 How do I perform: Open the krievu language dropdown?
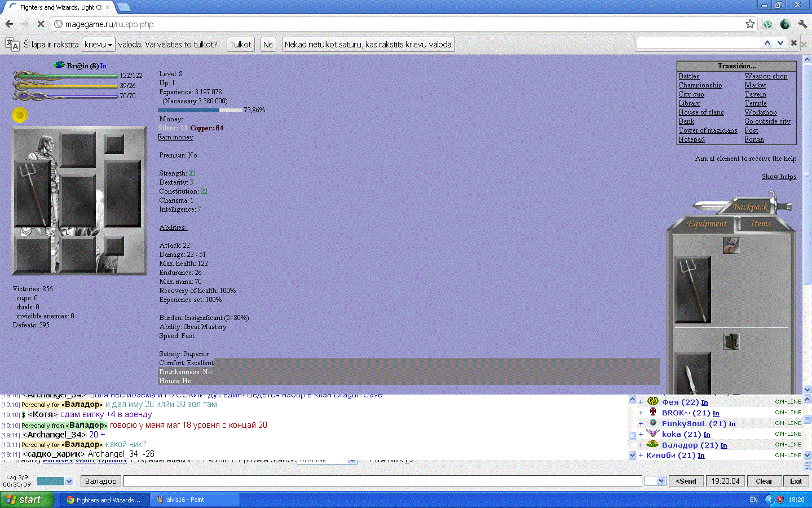99,45
